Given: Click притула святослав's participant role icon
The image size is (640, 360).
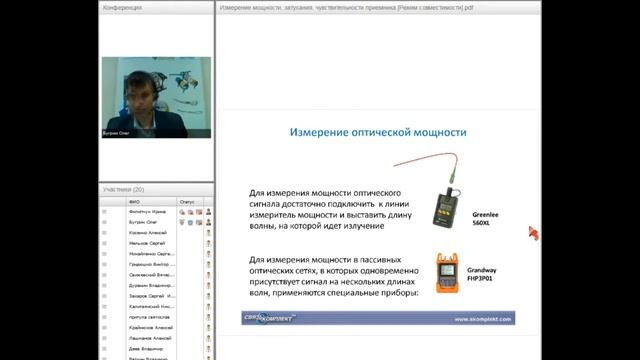Looking at the screenshot, I should (x=209, y=317).
